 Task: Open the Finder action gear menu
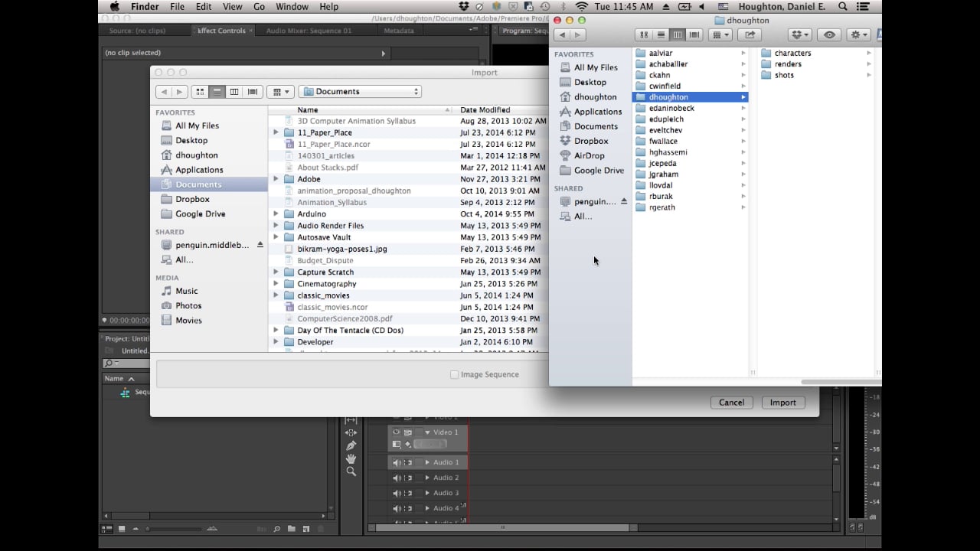[859, 35]
